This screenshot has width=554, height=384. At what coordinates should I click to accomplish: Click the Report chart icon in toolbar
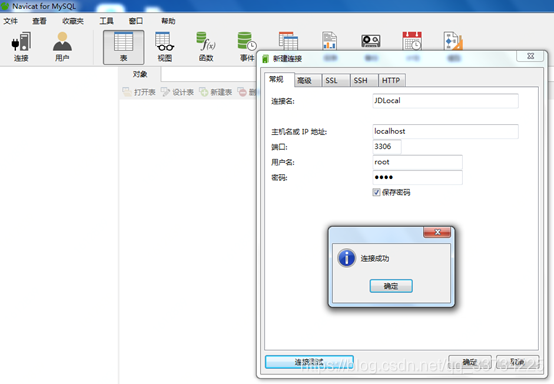pos(329,41)
